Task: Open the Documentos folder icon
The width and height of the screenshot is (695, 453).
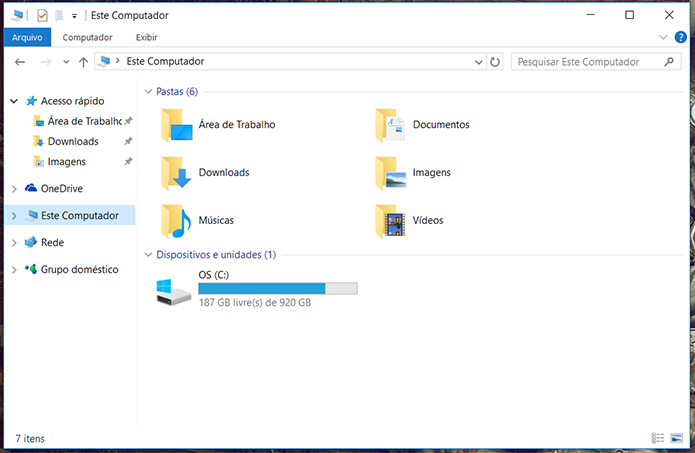Action: (390, 125)
